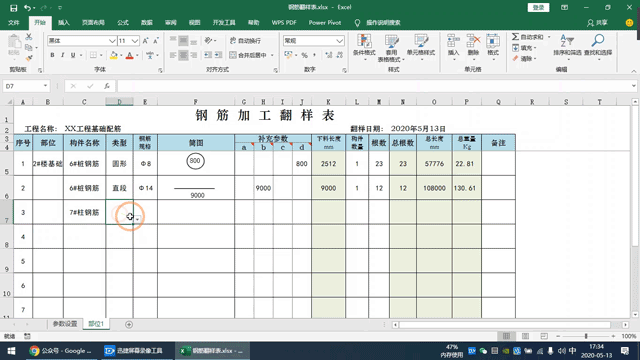Set center horizontal alignment

(x=183, y=55)
